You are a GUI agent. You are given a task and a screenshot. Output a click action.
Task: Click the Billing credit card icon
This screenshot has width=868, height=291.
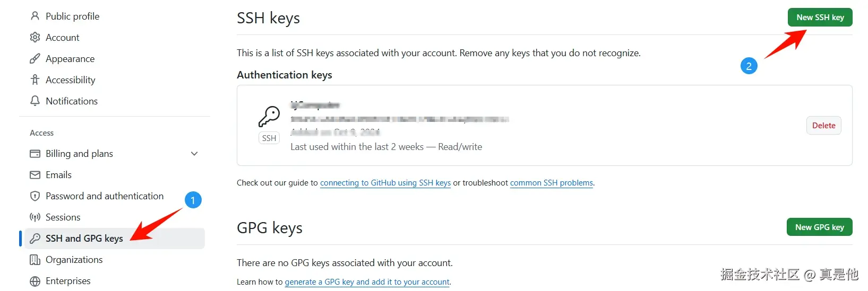35,154
